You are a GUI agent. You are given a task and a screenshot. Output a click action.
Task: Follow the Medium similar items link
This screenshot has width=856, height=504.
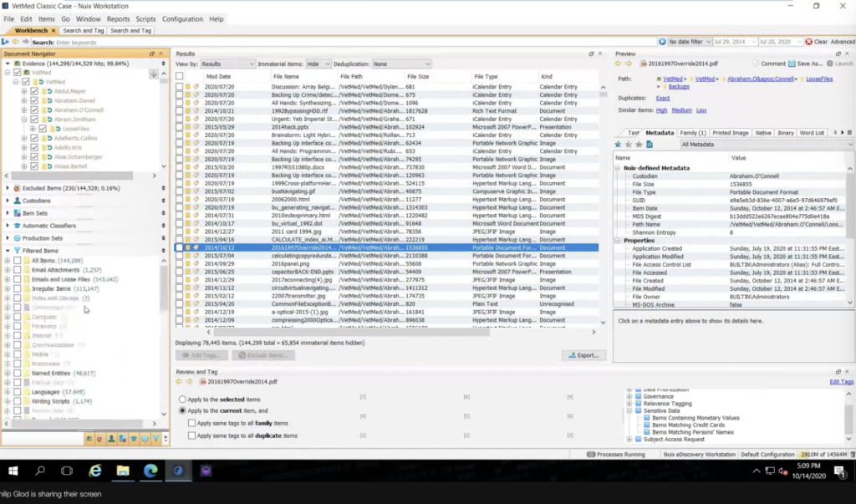coord(681,110)
